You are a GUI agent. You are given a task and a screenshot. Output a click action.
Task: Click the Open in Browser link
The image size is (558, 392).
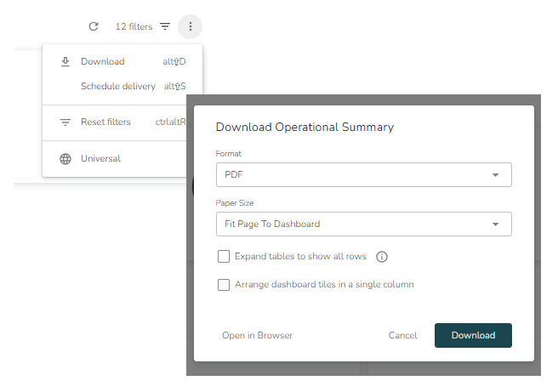click(x=257, y=336)
